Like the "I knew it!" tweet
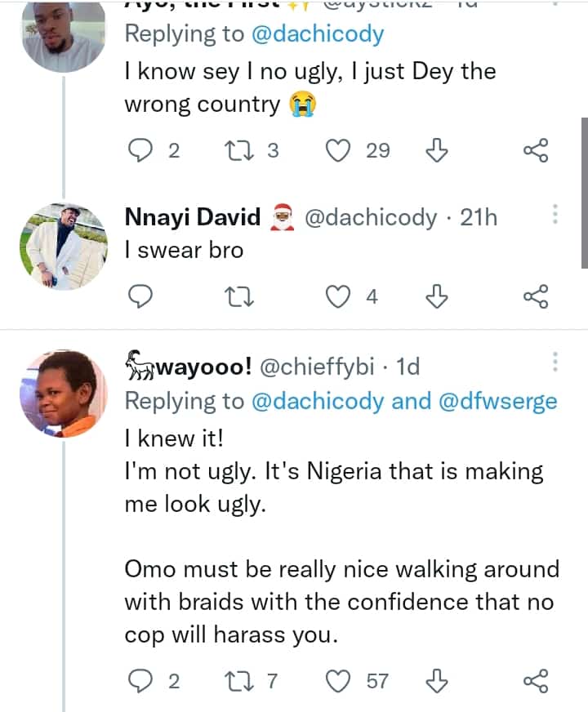The width and height of the screenshot is (588, 712). [337, 681]
